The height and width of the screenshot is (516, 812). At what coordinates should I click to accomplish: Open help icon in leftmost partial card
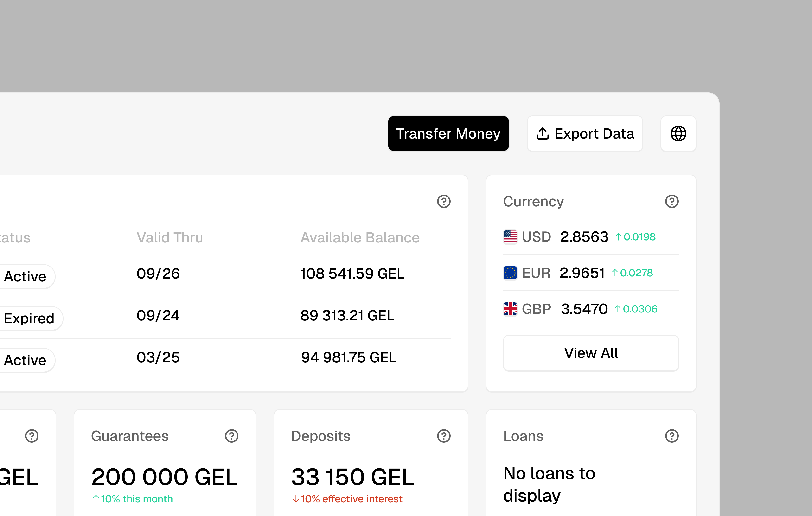pos(32,436)
